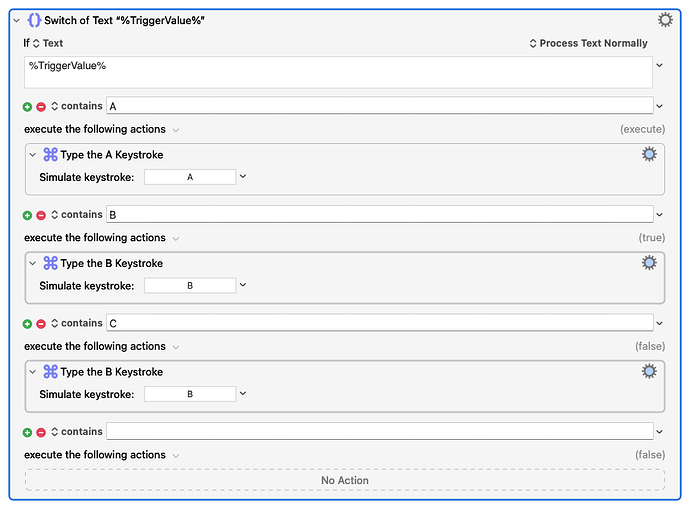Open the keystroke A dropdown arrow
Screen dimensions: 690x509
pyautogui.click(x=242, y=176)
